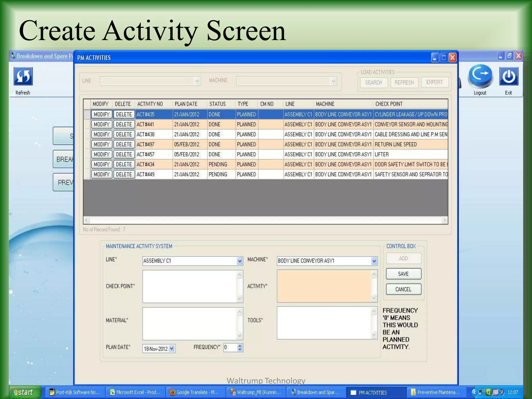The height and width of the screenshot is (399, 532).
Task: Click the Exit power icon
Action: 509,76
